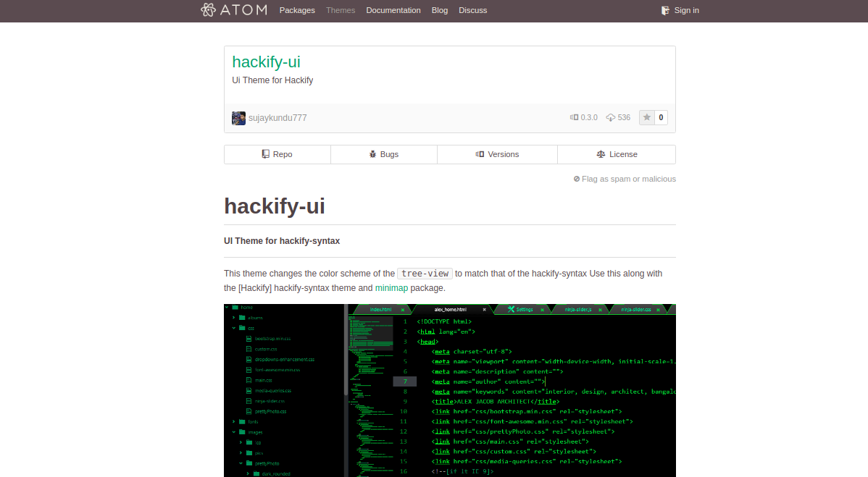This screenshot has height=477, width=868.
Task: Click the Atom logo icon
Action: pyautogui.click(x=209, y=10)
